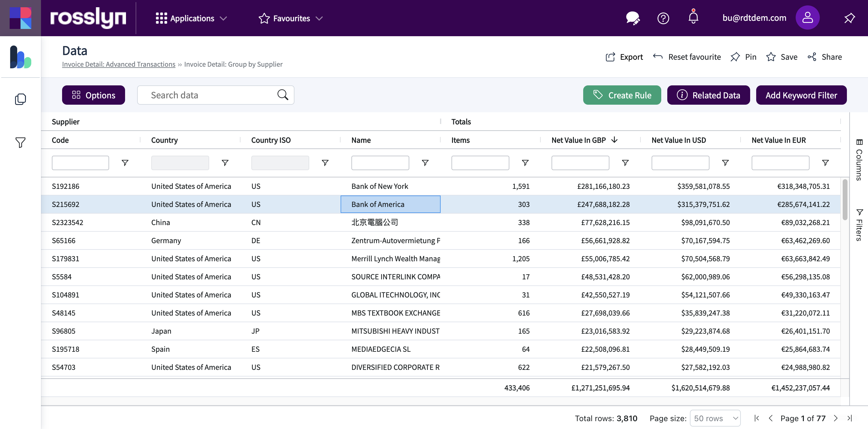The width and height of the screenshot is (868, 429).
Task: Click the Net Value In GBP filter box
Action: [x=580, y=163]
